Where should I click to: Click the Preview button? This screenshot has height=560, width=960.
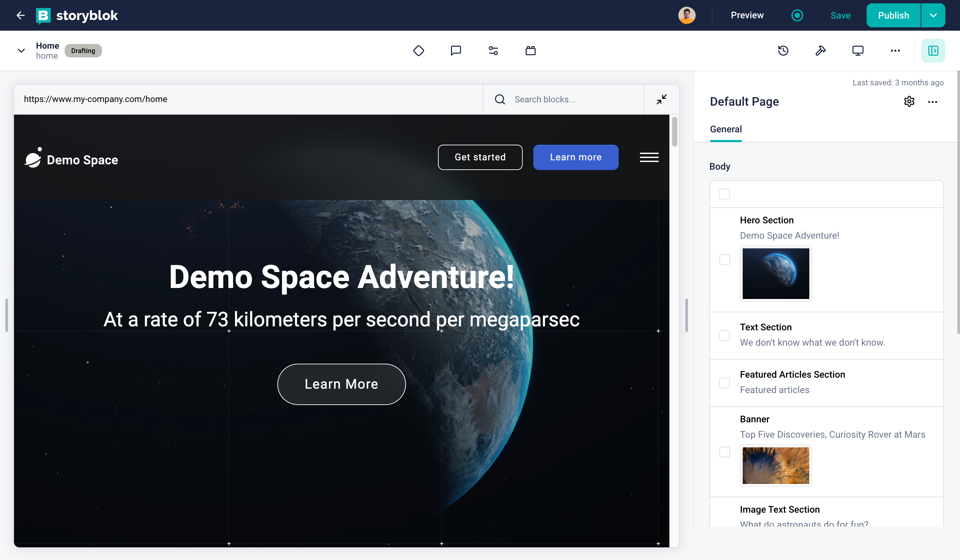(747, 15)
